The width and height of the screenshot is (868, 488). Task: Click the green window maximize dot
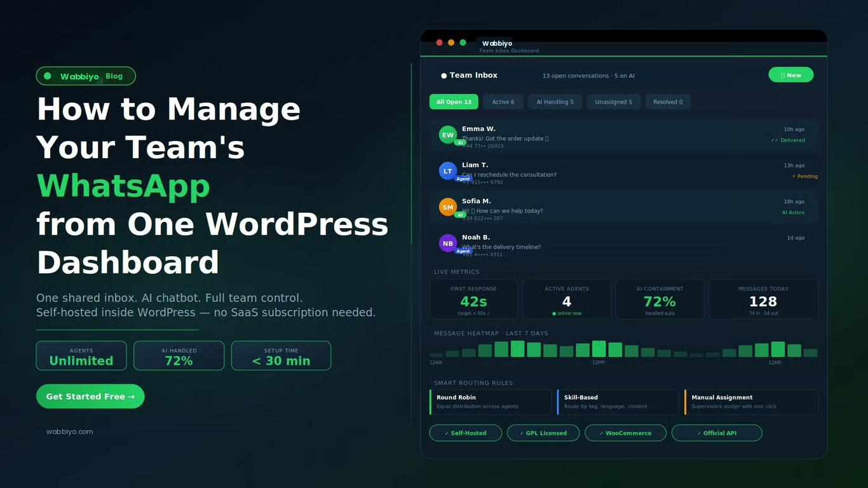[463, 43]
